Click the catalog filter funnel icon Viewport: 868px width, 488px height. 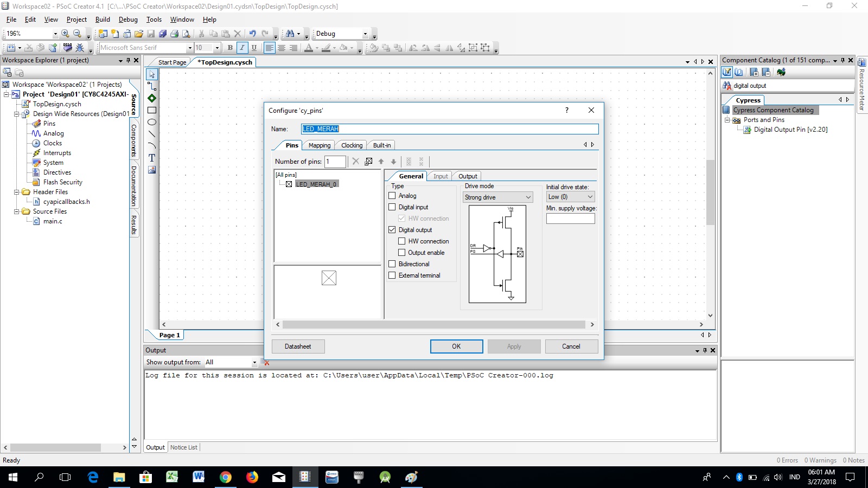(x=727, y=72)
